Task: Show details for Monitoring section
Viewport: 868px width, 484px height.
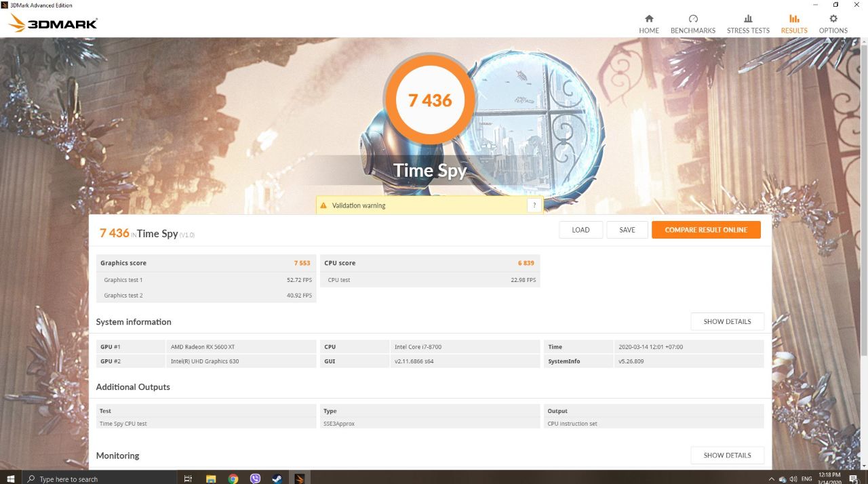Action: 727,455
